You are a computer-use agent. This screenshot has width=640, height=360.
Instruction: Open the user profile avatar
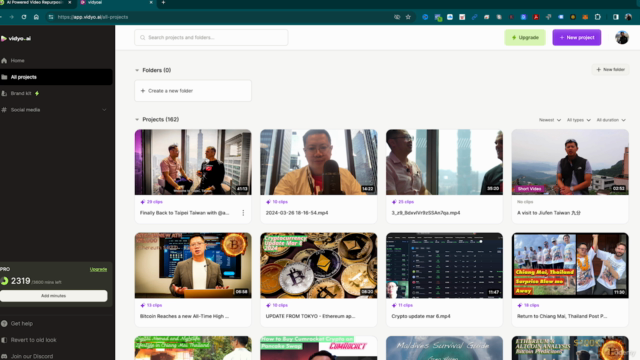(x=622, y=38)
